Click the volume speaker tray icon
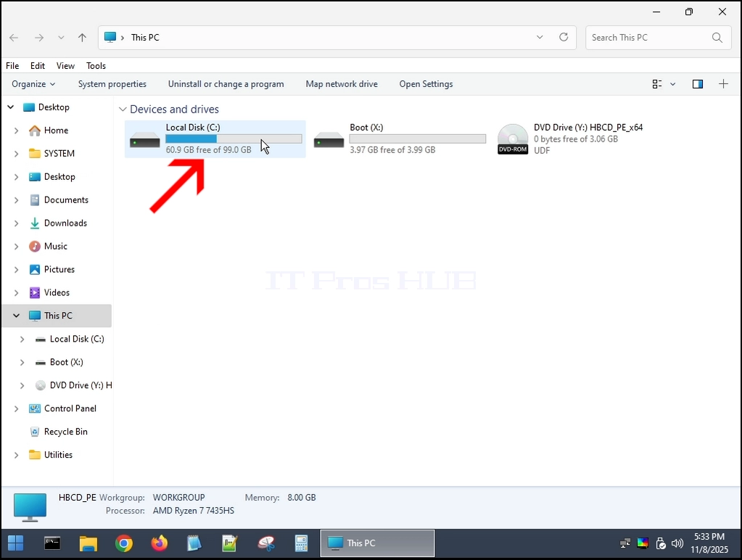The image size is (742, 560). (677, 543)
